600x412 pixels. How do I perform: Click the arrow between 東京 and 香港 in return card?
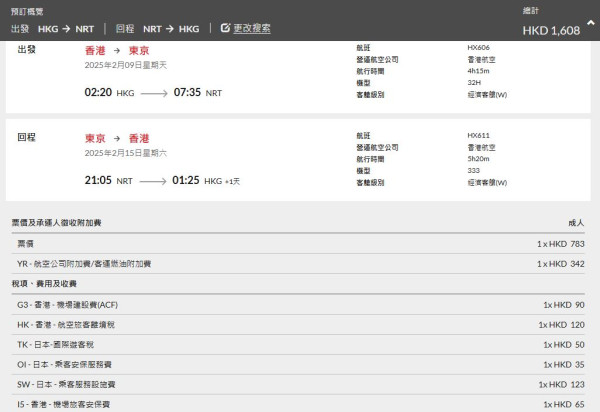[x=117, y=138]
